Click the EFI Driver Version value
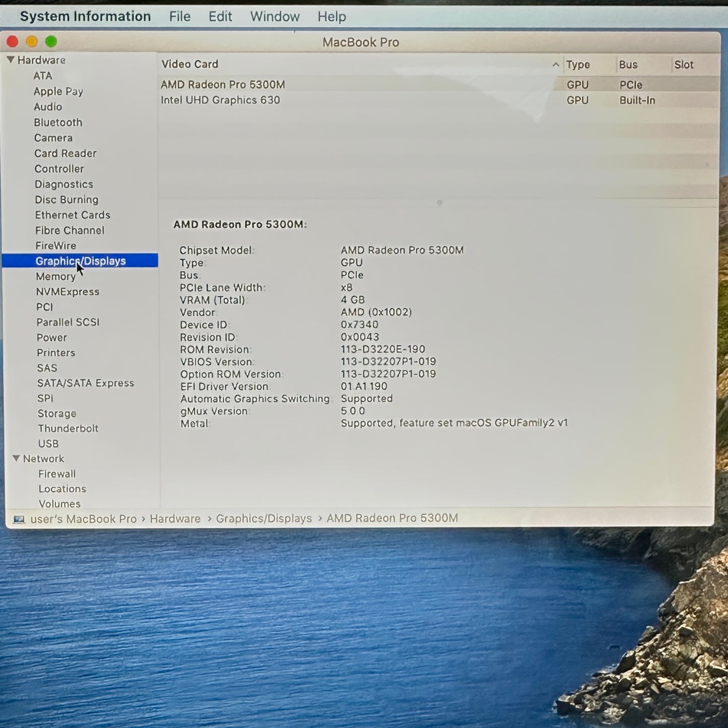The height and width of the screenshot is (728, 728). (x=364, y=386)
